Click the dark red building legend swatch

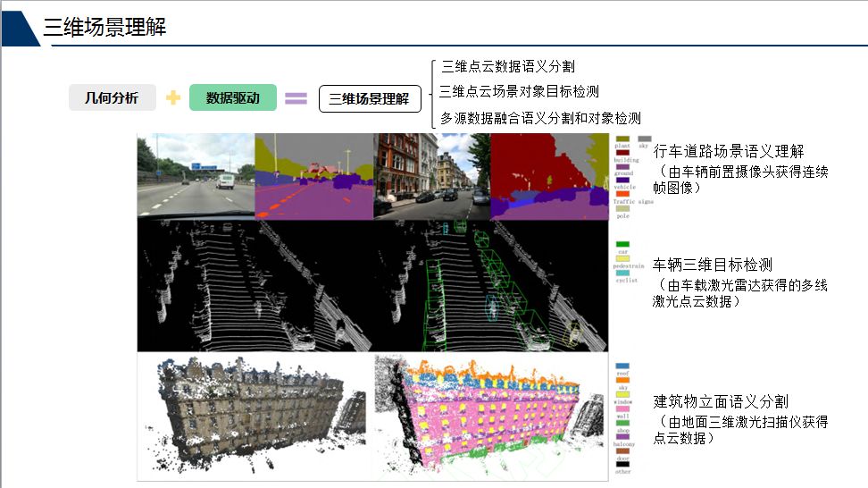pyautogui.click(x=622, y=153)
